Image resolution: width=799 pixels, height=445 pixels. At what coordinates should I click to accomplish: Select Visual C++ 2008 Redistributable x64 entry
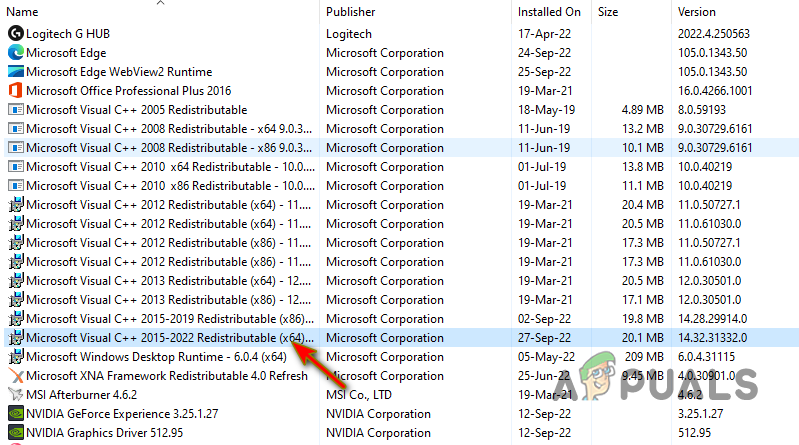pyautogui.click(x=169, y=128)
